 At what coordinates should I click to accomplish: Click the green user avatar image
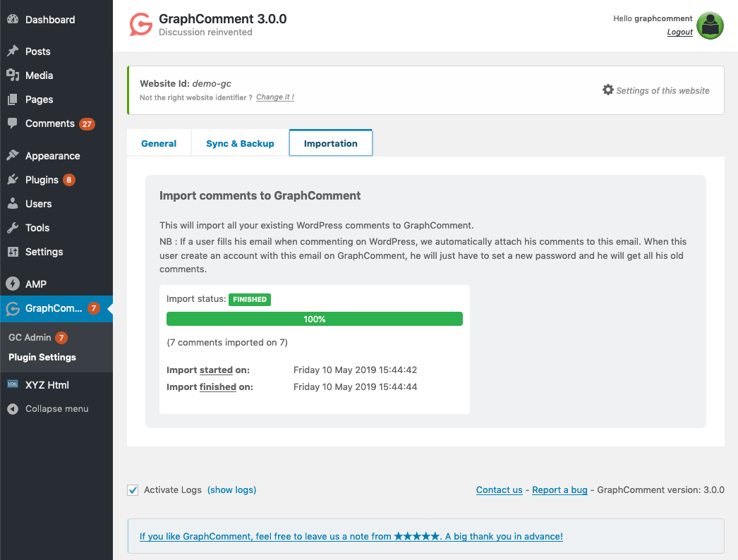[710, 25]
